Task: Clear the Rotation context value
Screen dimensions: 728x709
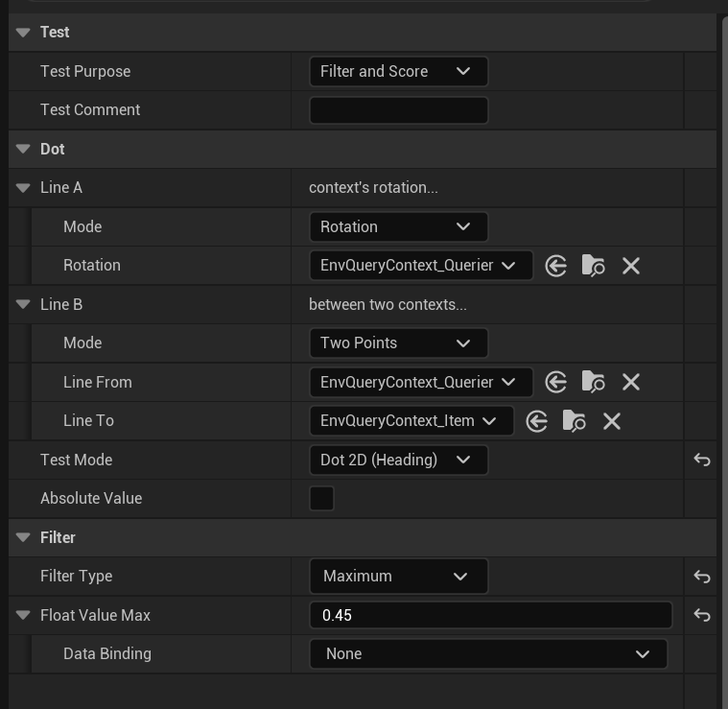Action: (x=630, y=266)
